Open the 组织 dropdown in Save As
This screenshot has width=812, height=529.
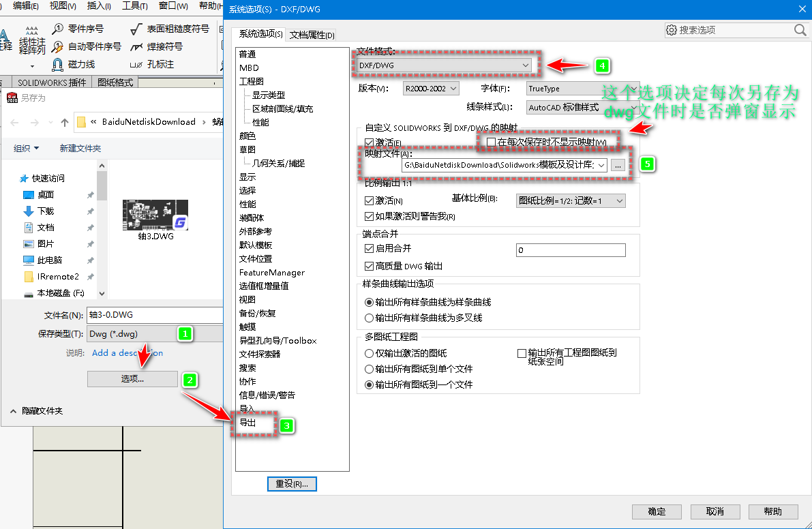point(26,149)
